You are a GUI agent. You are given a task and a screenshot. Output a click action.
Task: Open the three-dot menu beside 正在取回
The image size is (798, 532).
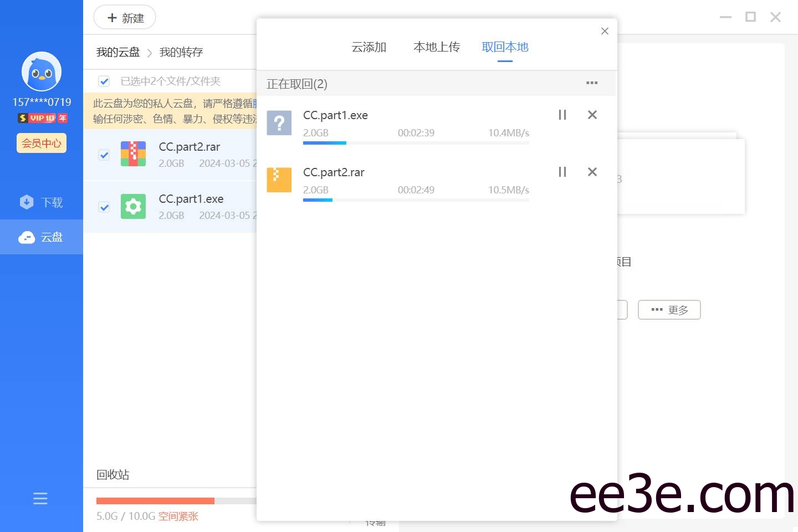(591, 83)
